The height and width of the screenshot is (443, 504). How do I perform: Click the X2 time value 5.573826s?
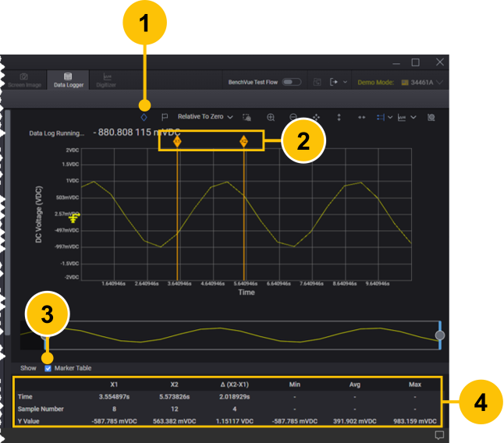(x=174, y=397)
